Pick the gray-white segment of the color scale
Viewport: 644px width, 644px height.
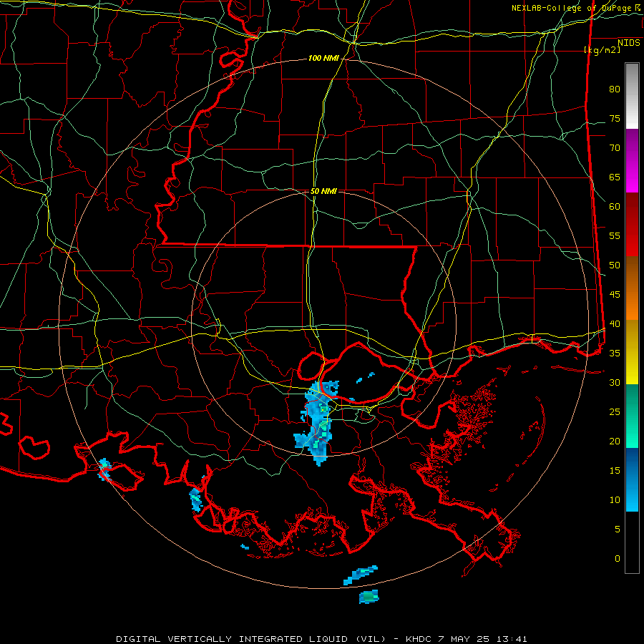(x=632, y=96)
